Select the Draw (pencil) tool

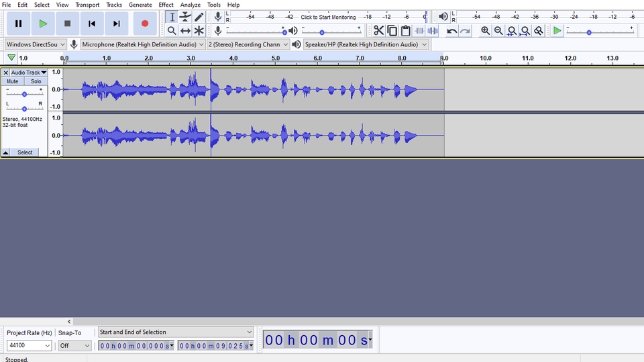coord(199,17)
